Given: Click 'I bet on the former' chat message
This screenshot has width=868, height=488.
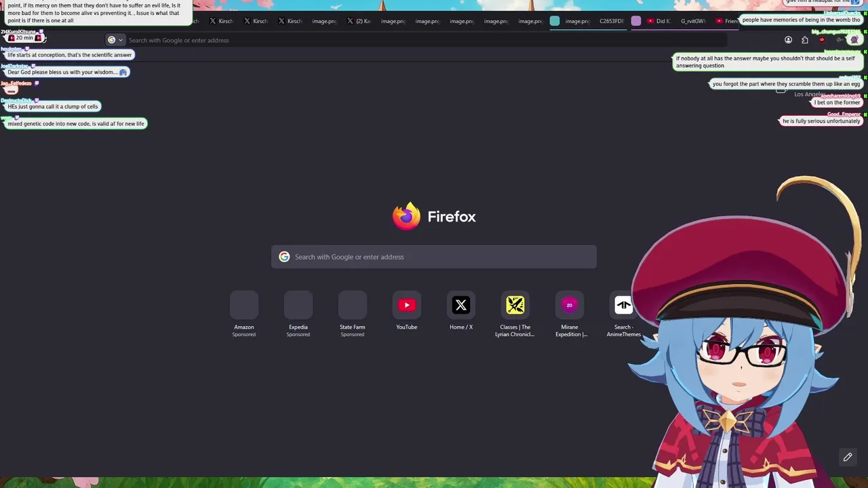Looking at the screenshot, I should coord(837,102).
